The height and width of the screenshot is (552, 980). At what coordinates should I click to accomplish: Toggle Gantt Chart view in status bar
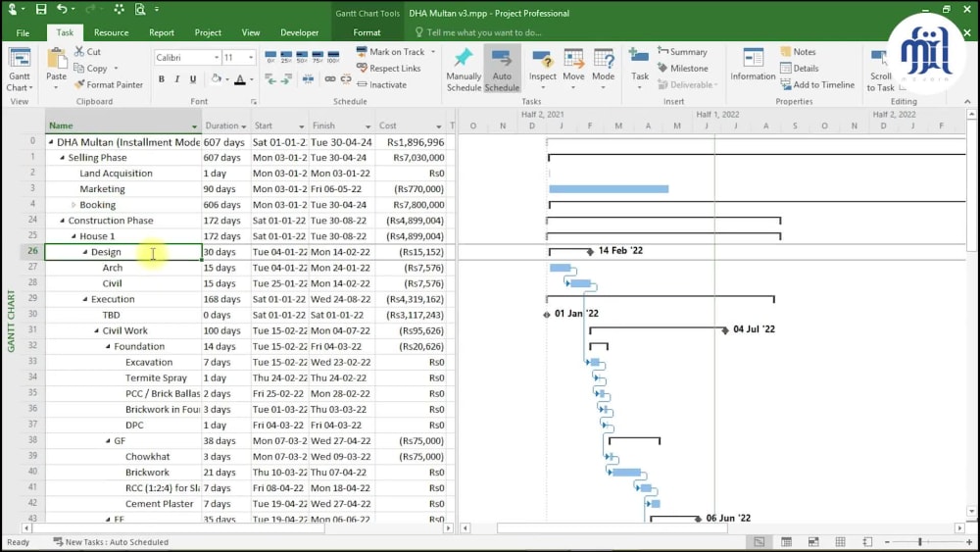click(x=759, y=542)
